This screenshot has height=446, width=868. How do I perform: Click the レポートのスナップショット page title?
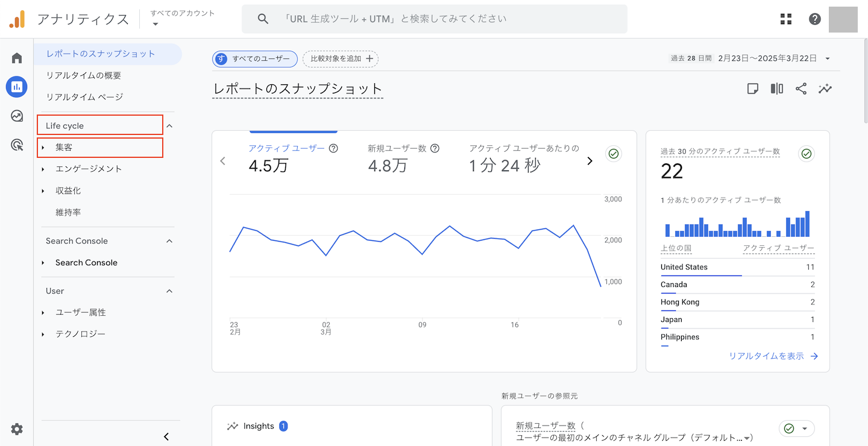[x=298, y=89]
